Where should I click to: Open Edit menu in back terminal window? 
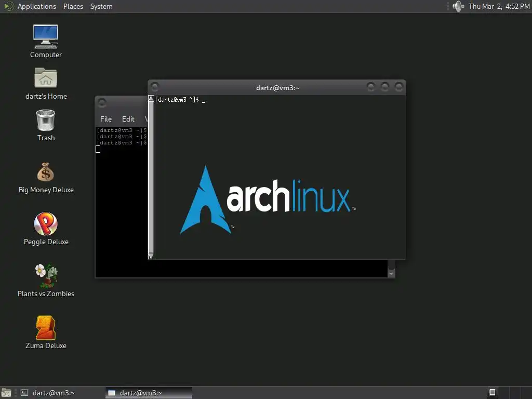[128, 119]
